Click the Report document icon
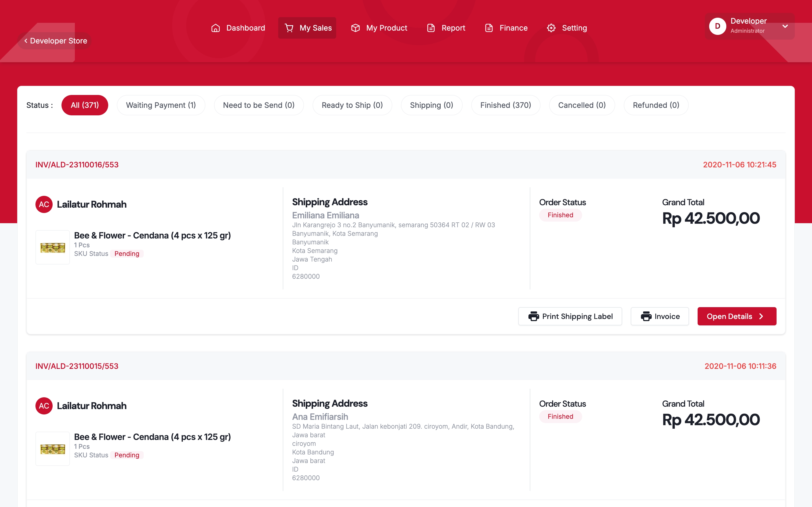 tap(431, 28)
